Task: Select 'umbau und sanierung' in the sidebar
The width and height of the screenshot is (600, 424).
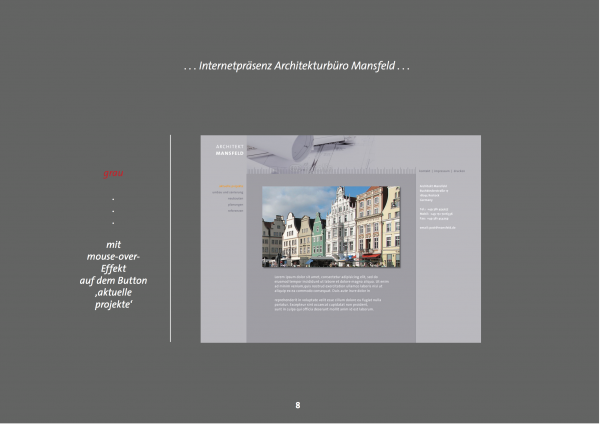Action: [x=227, y=192]
